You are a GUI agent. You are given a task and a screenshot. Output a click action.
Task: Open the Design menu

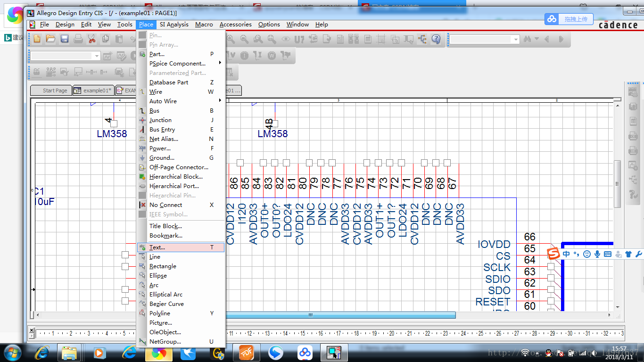(65, 25)
